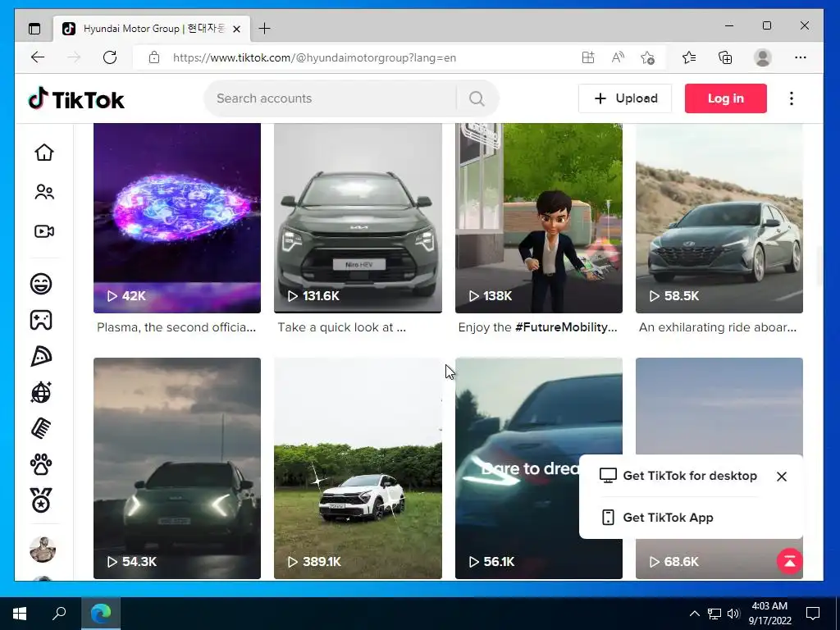This screenshot has width=840, height=630.
Task: Open the Niro HEV video thumbnail
Action: (358, 218)
